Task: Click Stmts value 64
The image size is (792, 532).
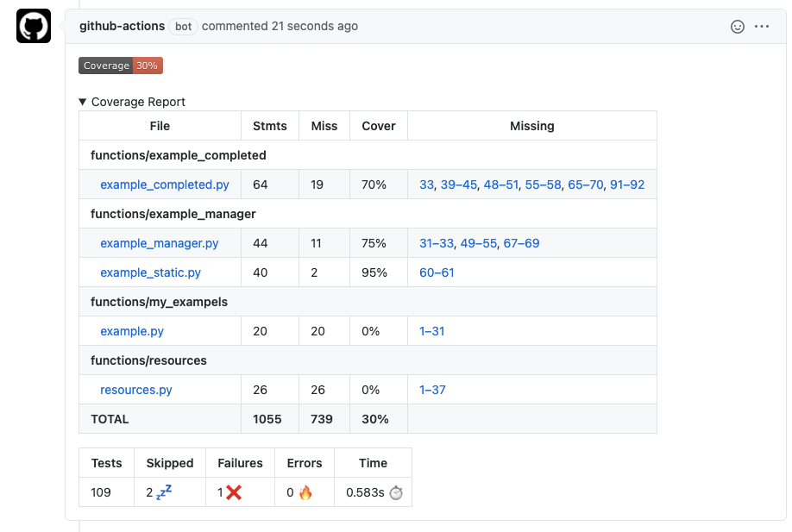Action: point(261,185)
